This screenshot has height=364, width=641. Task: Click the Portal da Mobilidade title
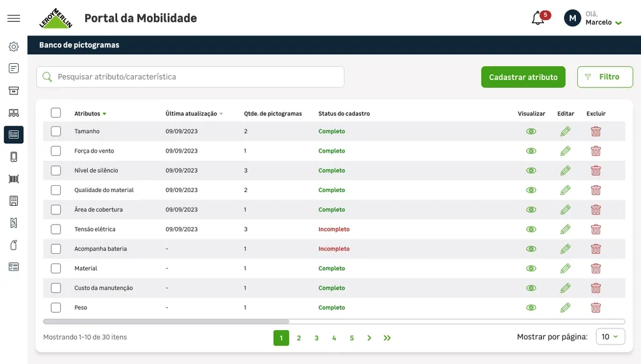(x=141, y=18)
